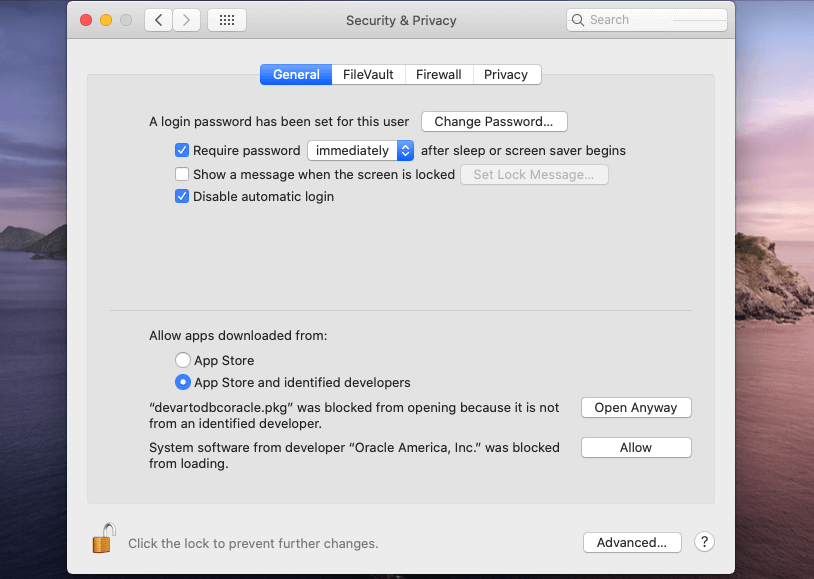This screenshot has width=814, height=579.
Task: Switch to the FileVault tab
Action: click(x=369, y=74)
